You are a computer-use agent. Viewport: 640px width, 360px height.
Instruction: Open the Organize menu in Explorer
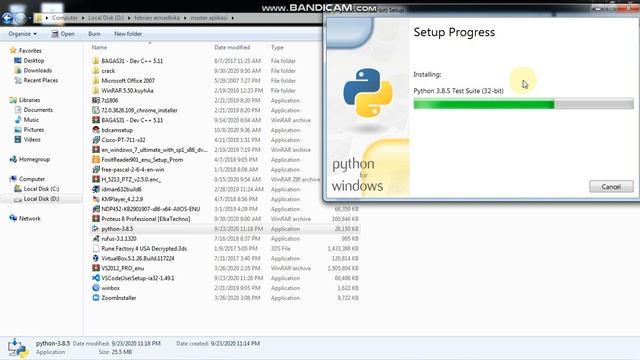[x=22, y=34]
